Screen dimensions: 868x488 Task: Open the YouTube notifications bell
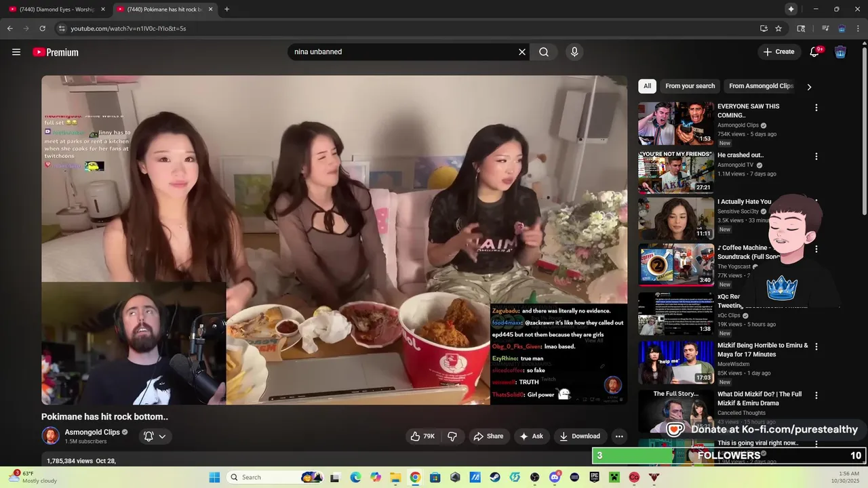815,52
